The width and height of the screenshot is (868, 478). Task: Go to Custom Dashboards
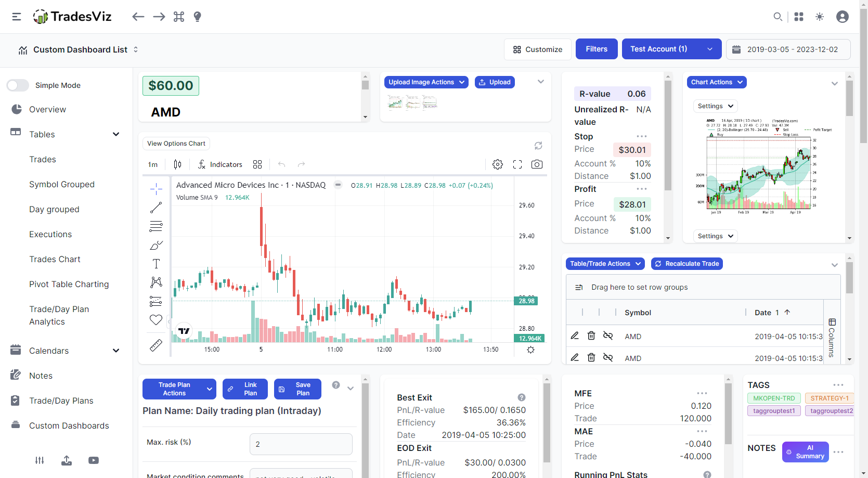coord(69,425)
